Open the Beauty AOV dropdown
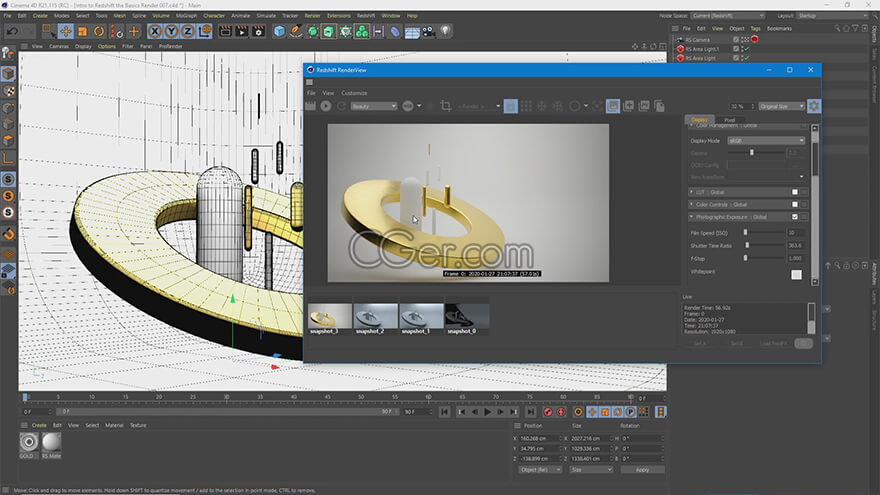The width and height of the screenshot is (880, 495). coord(374,106)
